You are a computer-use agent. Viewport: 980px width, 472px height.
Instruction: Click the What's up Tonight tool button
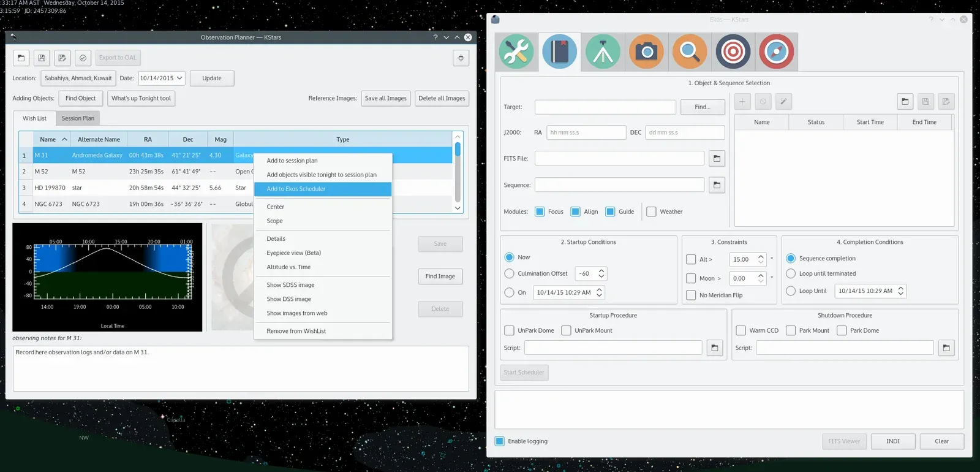(x=141, y=98)
